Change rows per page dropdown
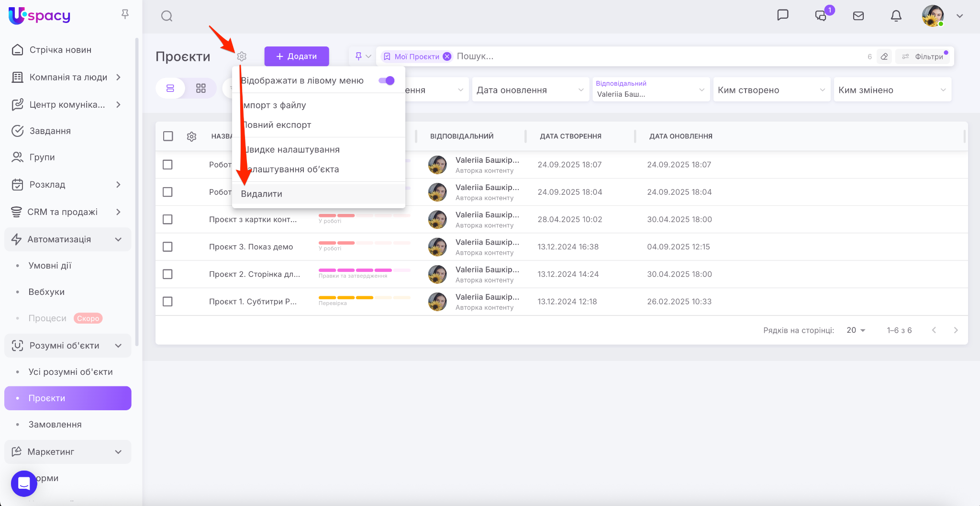Viewport: 980px width, 506px height. [x=856, y=330]
